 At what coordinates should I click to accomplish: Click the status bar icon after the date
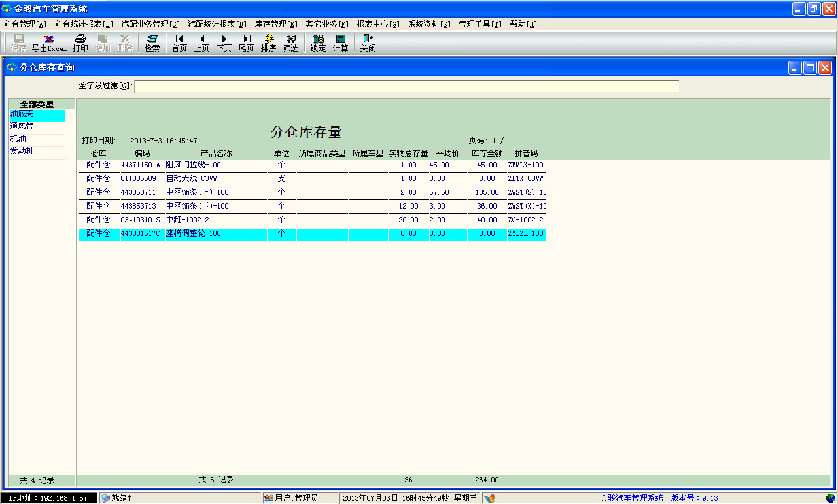pos(489,498)
